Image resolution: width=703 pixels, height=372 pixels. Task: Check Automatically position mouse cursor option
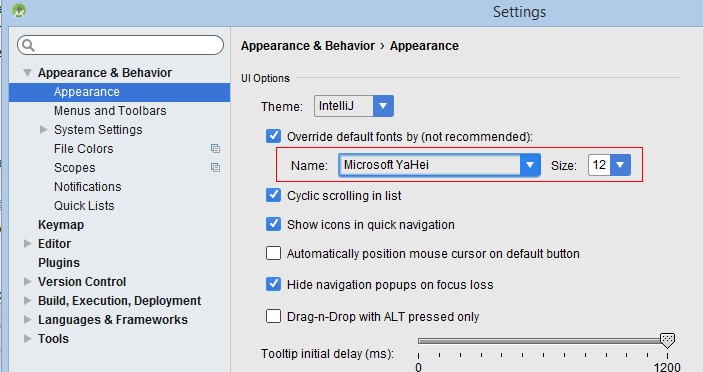tap(273, 253)
